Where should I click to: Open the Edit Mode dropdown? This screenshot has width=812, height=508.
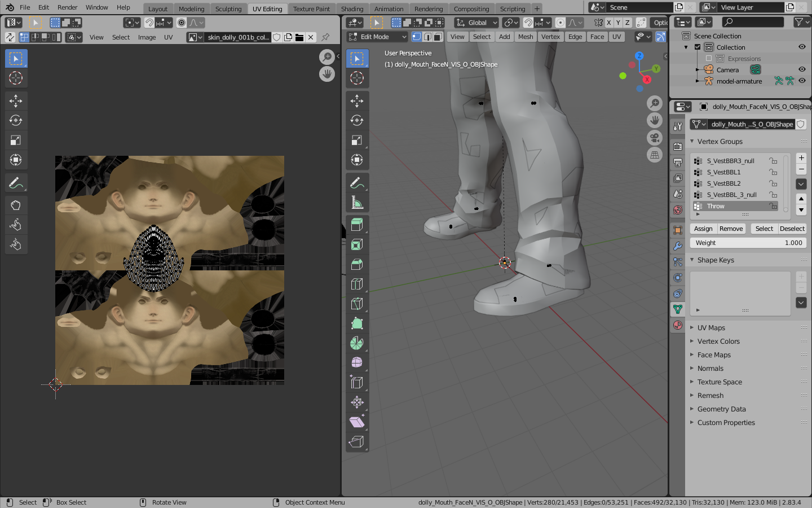point(377,37)
